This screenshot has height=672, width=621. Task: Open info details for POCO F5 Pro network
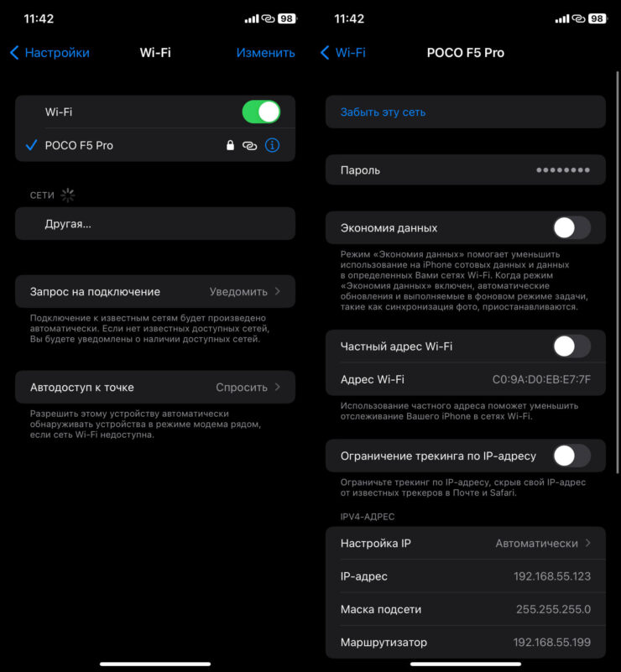click(272, 145)
